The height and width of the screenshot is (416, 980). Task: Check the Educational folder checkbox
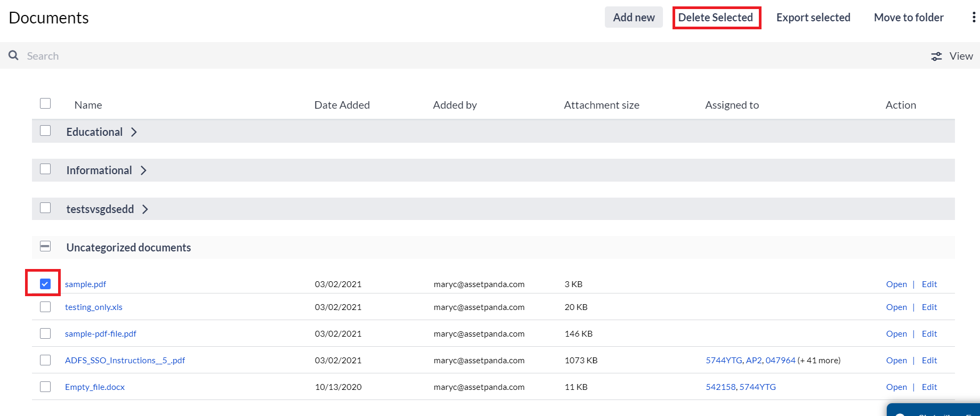45,130
